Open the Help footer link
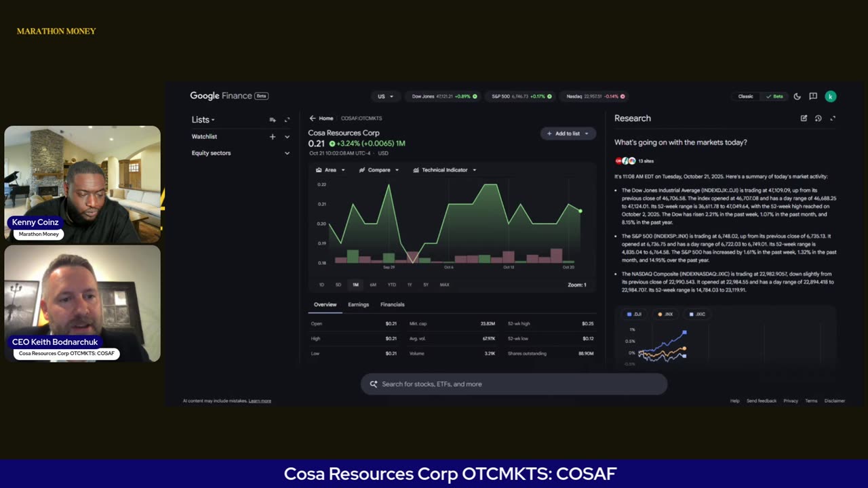Image resolution: width=868 pixels, height=488 pixels. (x=734, y=401)
